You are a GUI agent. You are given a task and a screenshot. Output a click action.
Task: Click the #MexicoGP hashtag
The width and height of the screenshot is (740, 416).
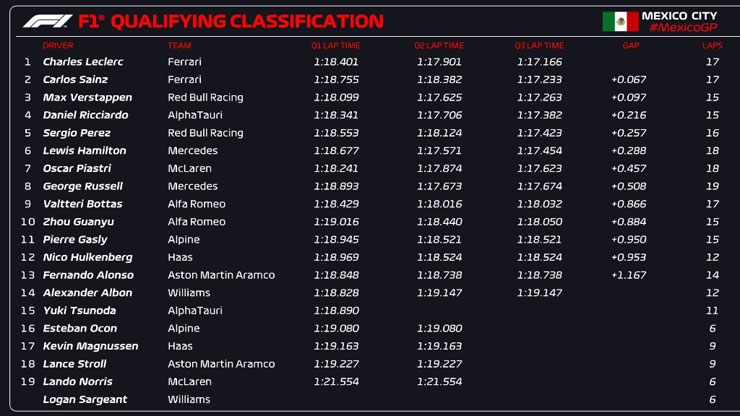pyautogui.click(x=683, y=28)
